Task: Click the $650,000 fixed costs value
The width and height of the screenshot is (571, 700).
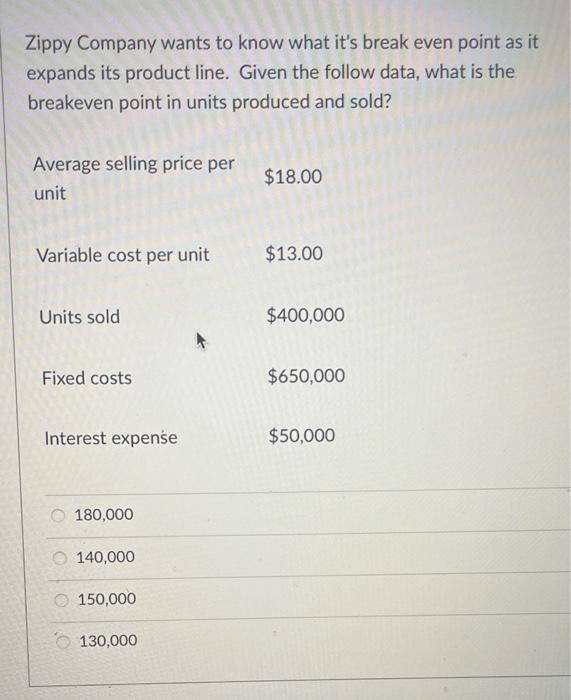Action: click(x=306, y=376)
